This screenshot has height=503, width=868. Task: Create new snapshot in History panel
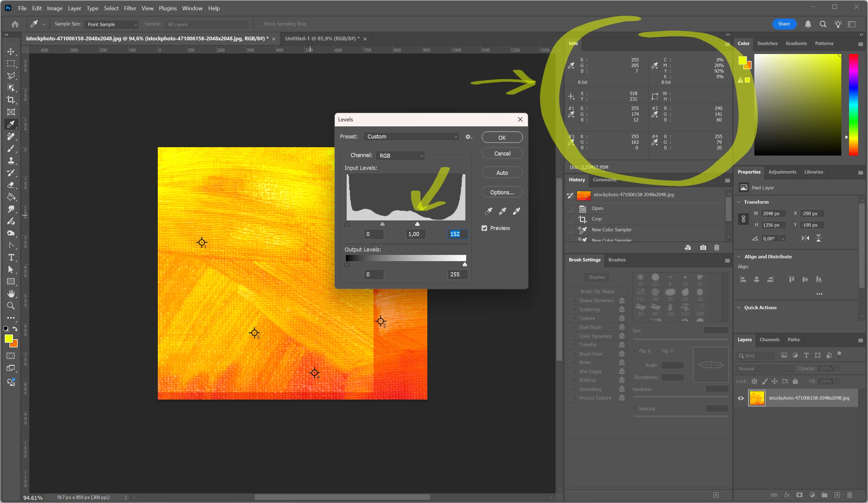pyautogui.click(x=703, y=247)
